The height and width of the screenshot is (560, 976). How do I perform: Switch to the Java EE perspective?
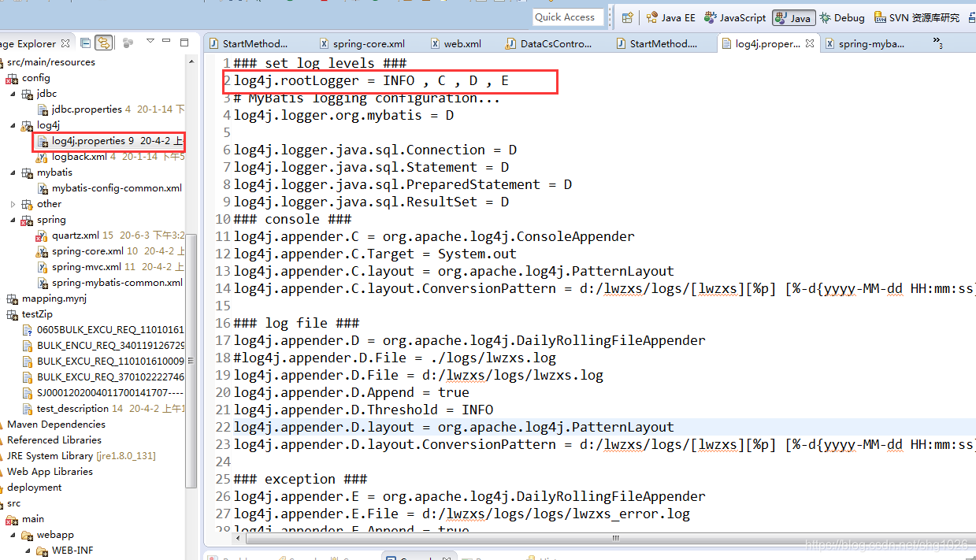pos(670,17)
